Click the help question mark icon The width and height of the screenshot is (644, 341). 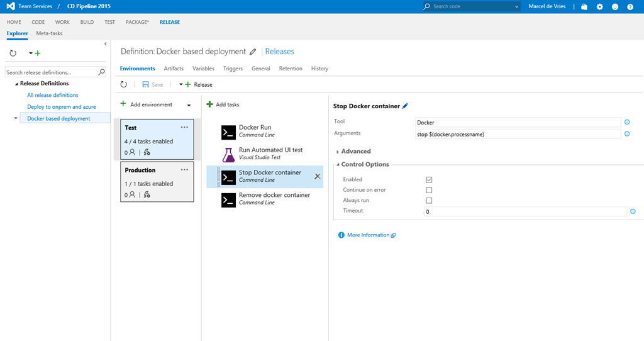(630, 6)
